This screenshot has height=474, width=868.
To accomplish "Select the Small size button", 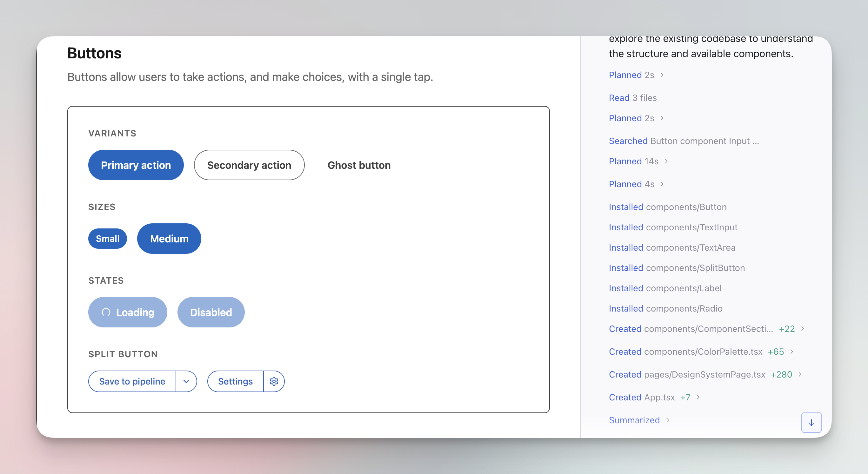I will 108,238.
